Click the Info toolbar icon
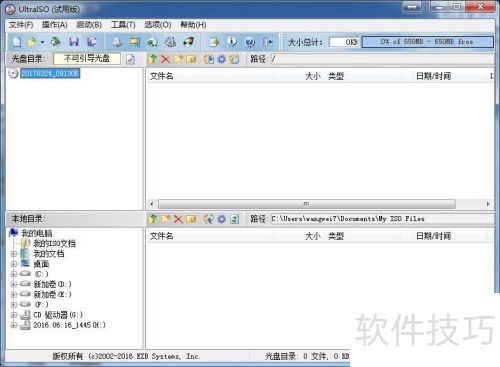The image size is (500, 367). coord(232,42)
